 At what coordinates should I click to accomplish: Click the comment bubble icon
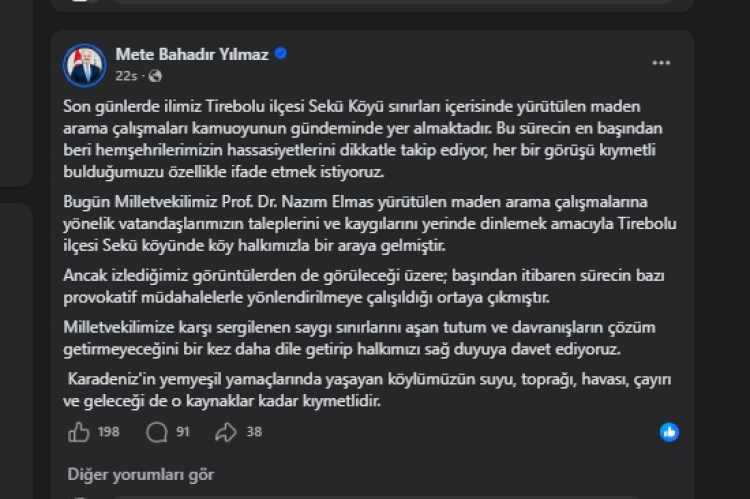click(156, 432)
